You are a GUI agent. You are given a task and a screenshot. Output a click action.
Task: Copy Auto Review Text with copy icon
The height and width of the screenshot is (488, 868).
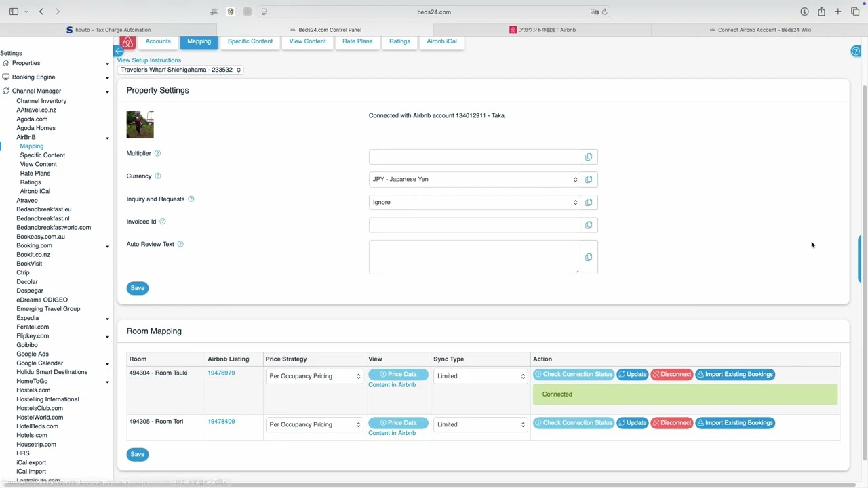click(589, 257)
